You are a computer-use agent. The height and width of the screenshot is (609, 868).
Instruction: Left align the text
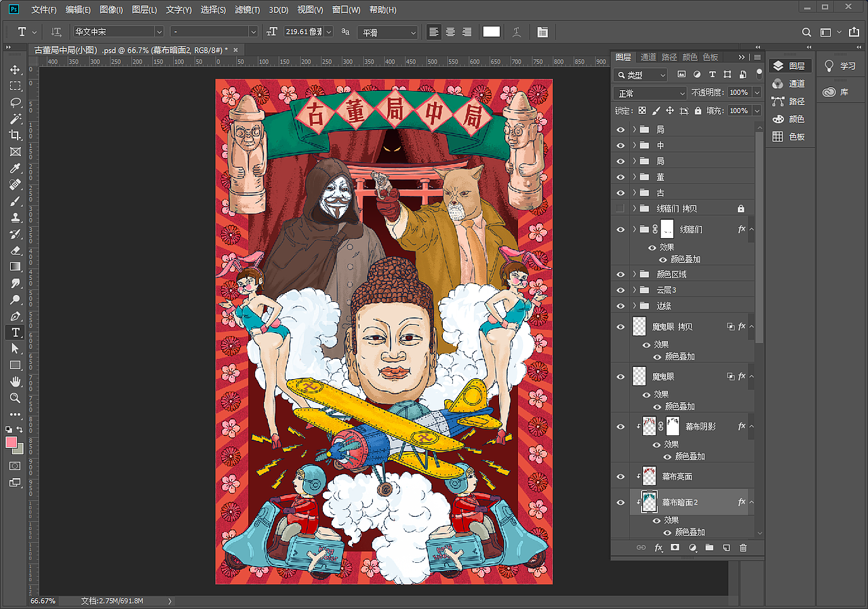click(434, 32)
